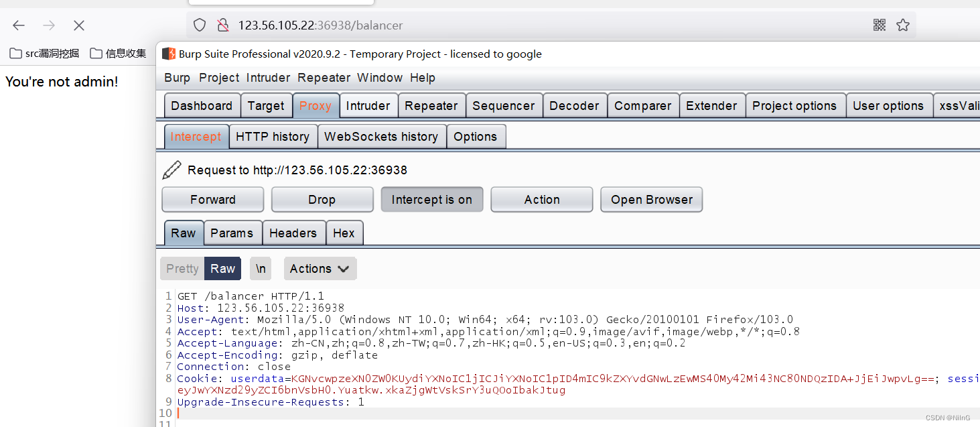Open the src漏洞挖掘 bookmark folder

(44, 54)
